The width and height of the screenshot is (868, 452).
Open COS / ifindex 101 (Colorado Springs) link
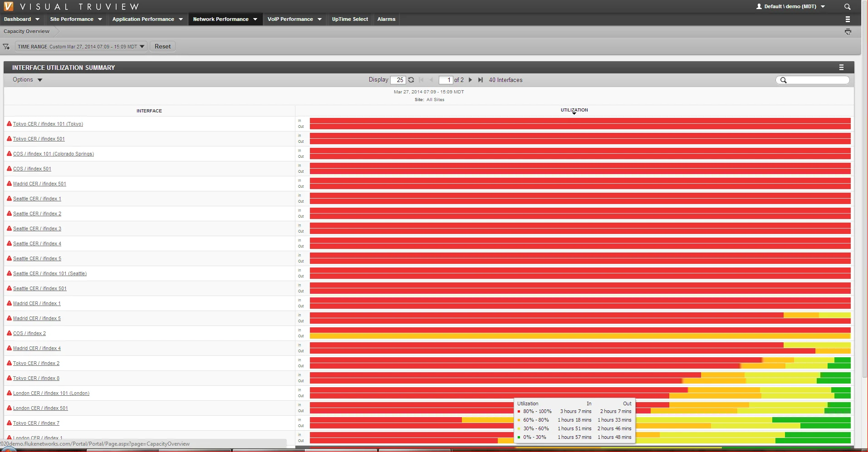click(x=54, y=154)
